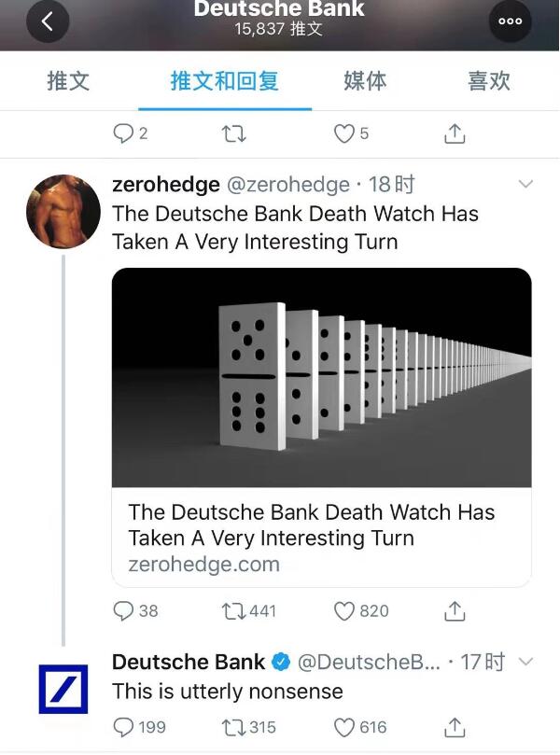560x755 pixels.
Task: Open the 媒体 tab
Action: pyautogui.click(x=365, y=81)
